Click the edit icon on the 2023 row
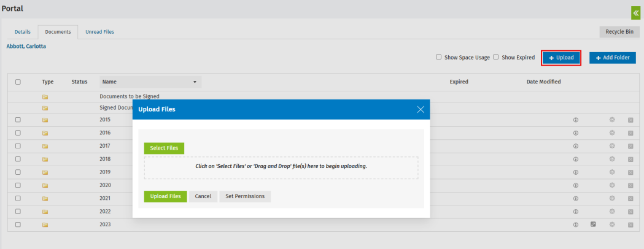 [x=593, y=224]
